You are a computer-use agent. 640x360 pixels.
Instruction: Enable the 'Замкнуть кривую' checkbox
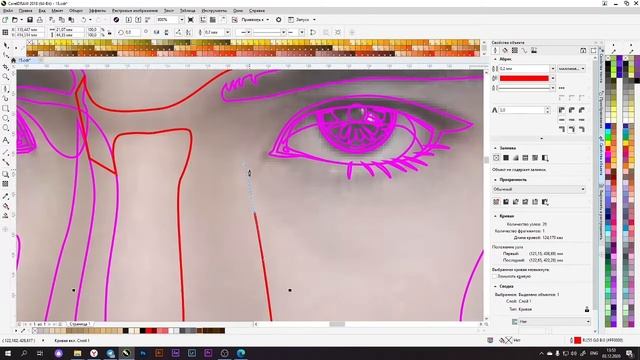(494, 276)
